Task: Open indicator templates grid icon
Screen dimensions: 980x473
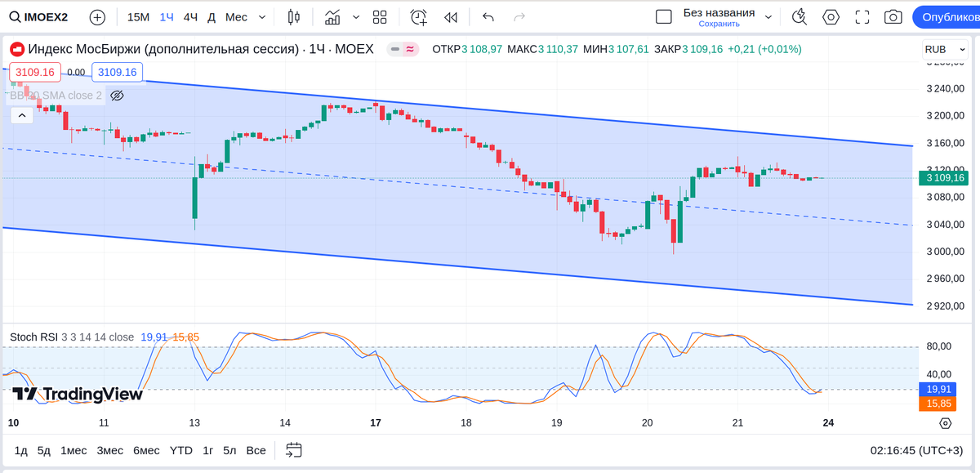Action: point(379,16)
